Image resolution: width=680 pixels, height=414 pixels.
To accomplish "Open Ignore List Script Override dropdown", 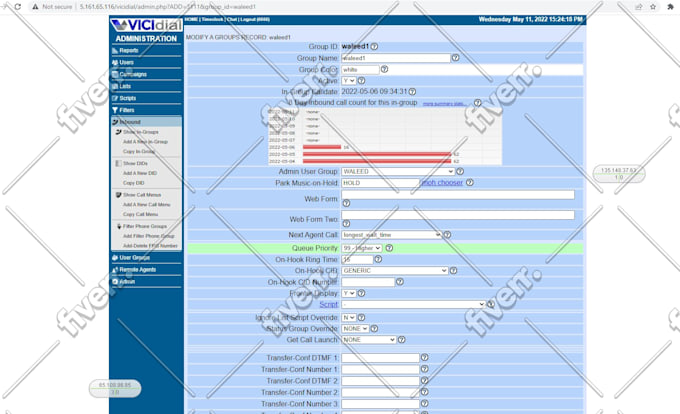I will point(349,317).
